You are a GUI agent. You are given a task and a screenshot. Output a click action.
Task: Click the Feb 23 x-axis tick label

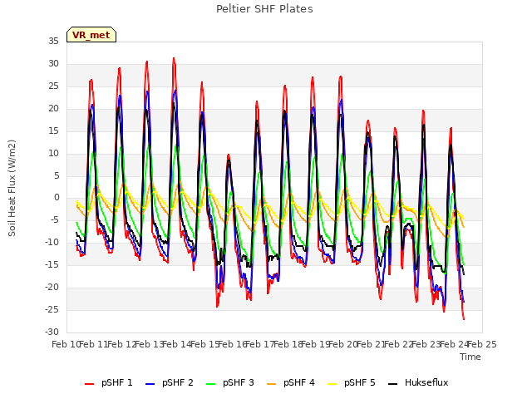(426, 344)
